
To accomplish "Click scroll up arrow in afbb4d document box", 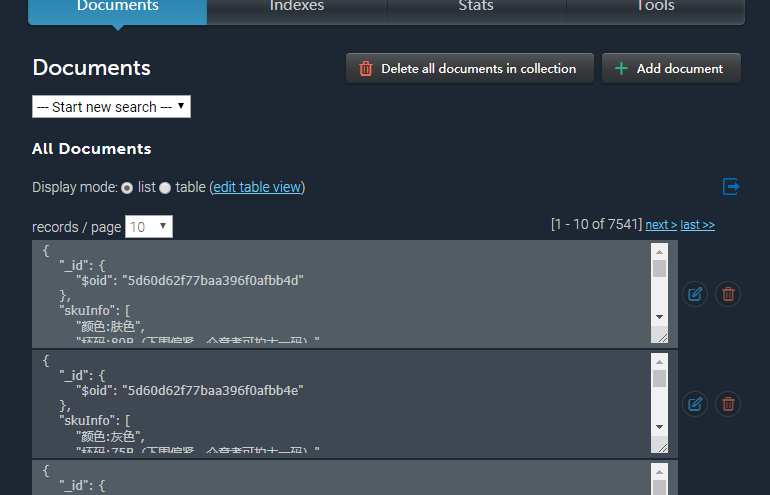I will coord(660,252).
